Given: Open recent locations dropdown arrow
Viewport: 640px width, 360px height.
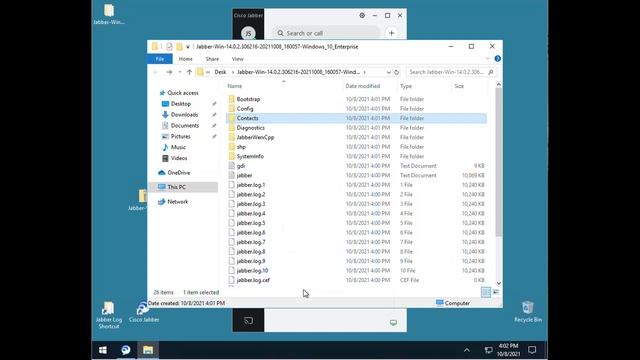Looking at the screenshot, I should (x=180, y=72).
